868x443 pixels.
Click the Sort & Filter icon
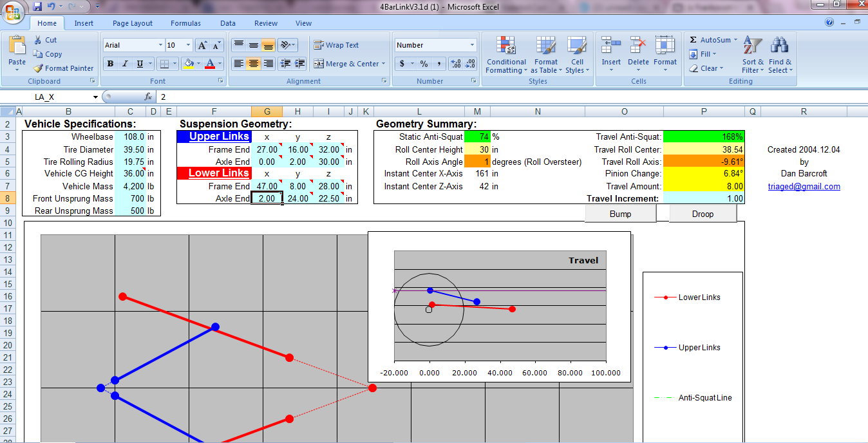pos(752,55)
